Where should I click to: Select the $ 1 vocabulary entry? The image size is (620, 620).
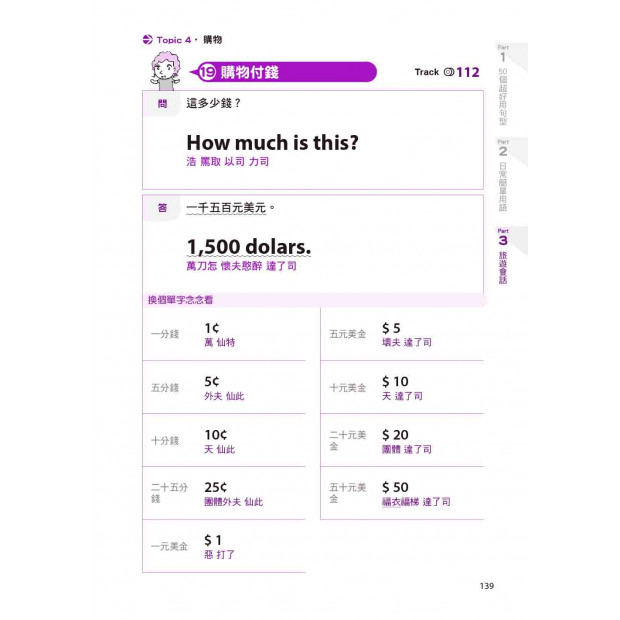coord(224,546)
